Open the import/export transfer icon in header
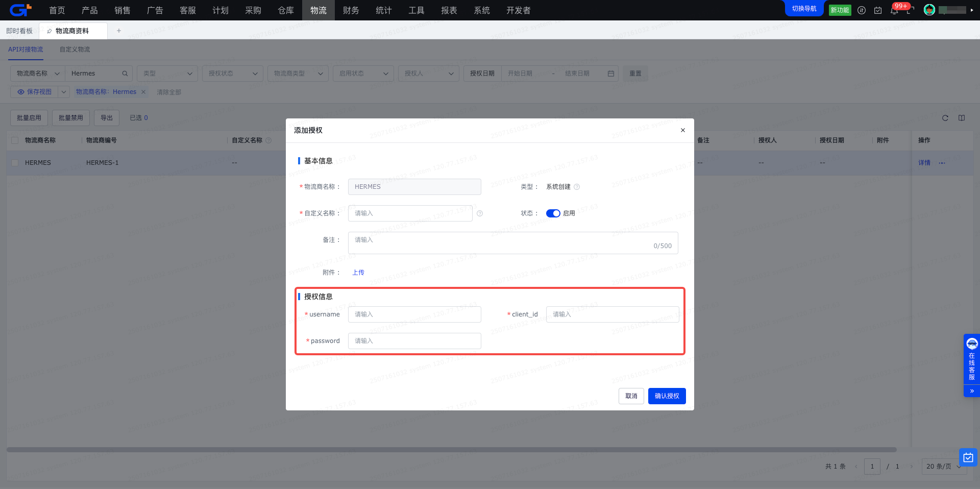Screen dimensions: 980x489 862,10
